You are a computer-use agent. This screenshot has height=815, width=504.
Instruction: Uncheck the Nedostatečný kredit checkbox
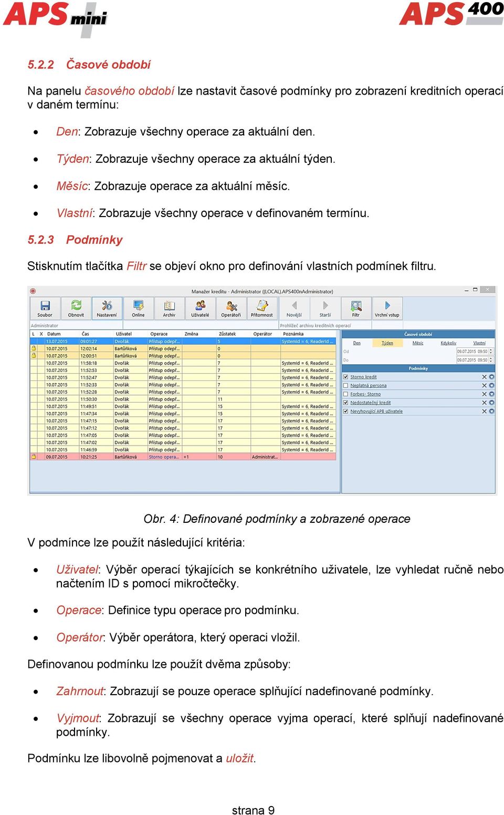(345, 403)
